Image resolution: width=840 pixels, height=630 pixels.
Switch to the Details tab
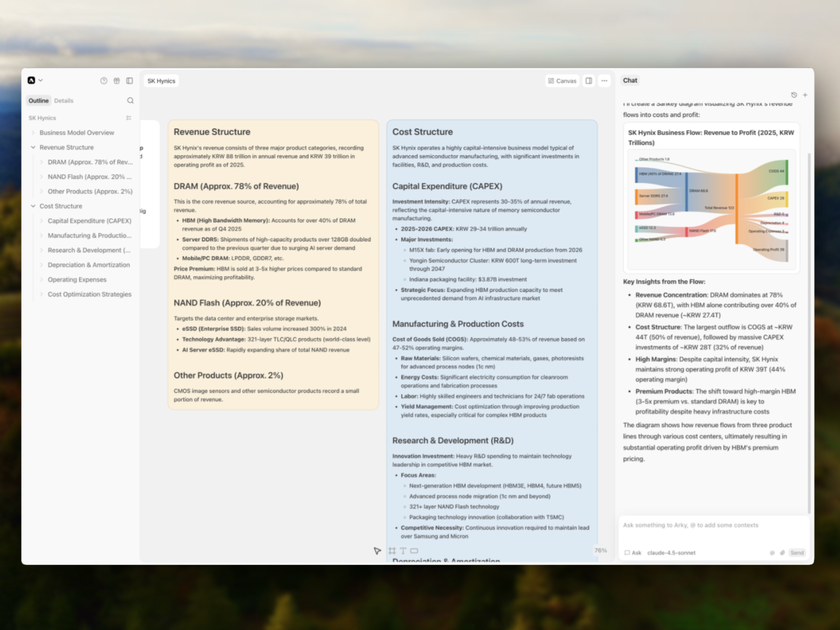[63, 101]
